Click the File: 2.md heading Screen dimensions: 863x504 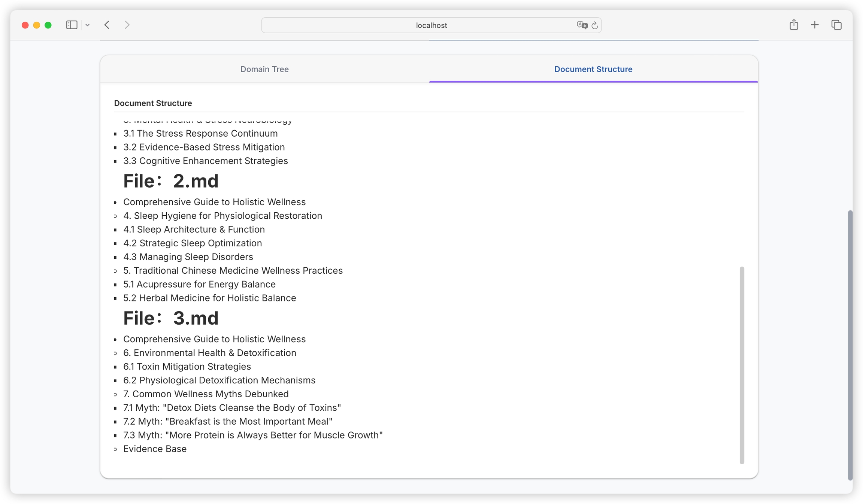coord(171,181)
